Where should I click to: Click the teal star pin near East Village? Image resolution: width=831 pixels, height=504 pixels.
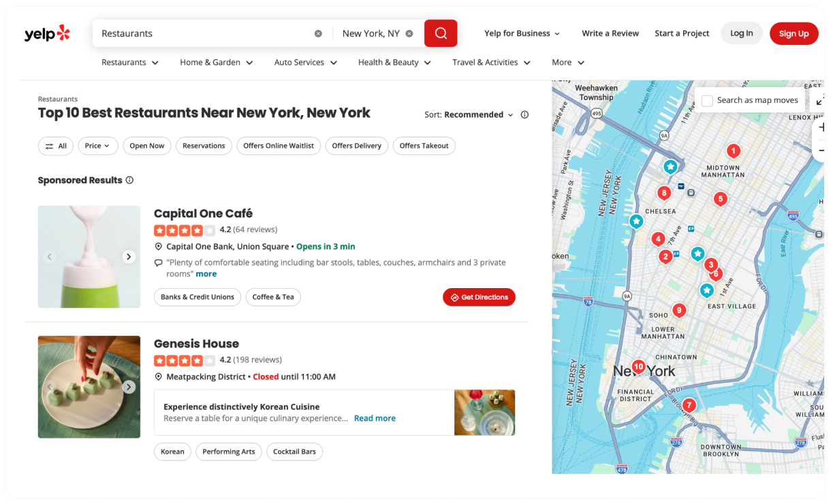(707, 291)
